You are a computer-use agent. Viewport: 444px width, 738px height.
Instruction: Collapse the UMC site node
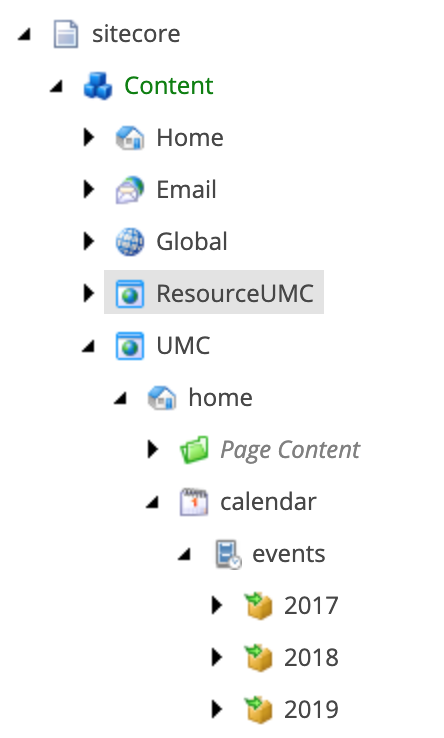coord(89,347)
